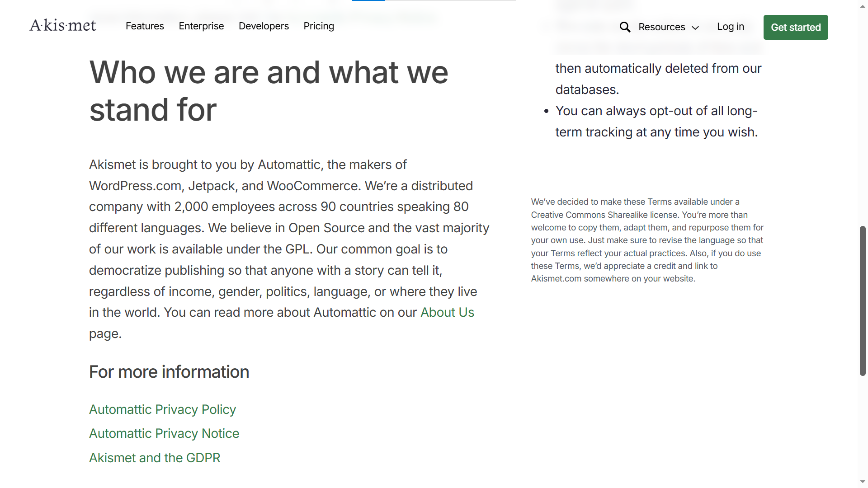This screenshot has height=488, width=868.
Task: Visit Akismet and the GDPR link
Action: [155, 458]
